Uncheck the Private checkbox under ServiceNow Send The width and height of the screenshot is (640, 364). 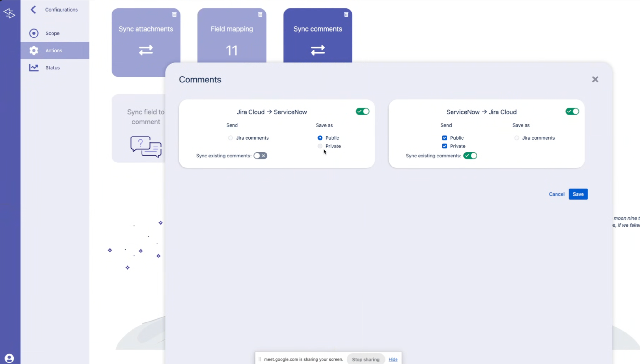point(444,146)
